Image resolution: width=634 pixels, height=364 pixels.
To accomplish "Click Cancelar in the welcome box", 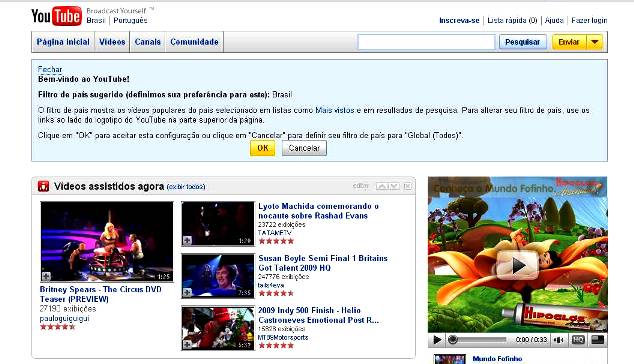I will (304, 148).
